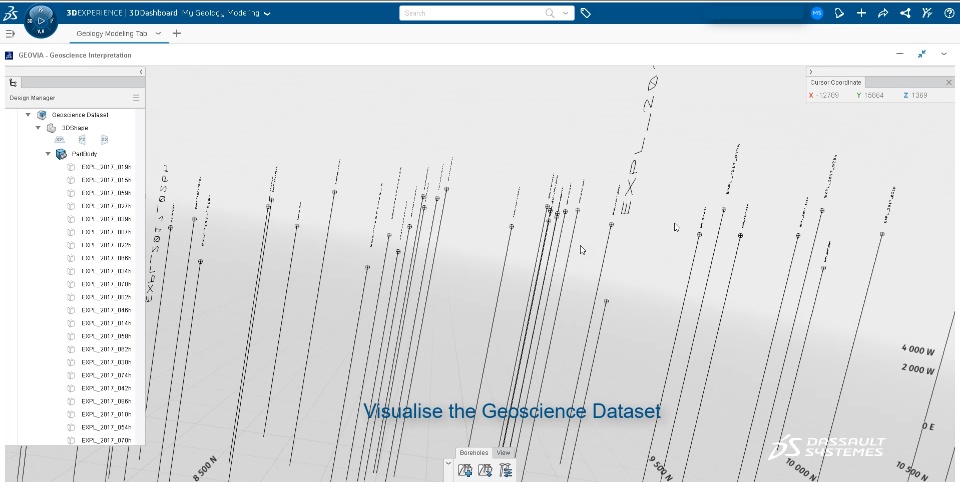Select borehole EXPL_2017_010h in tree

tap(106, 415)
